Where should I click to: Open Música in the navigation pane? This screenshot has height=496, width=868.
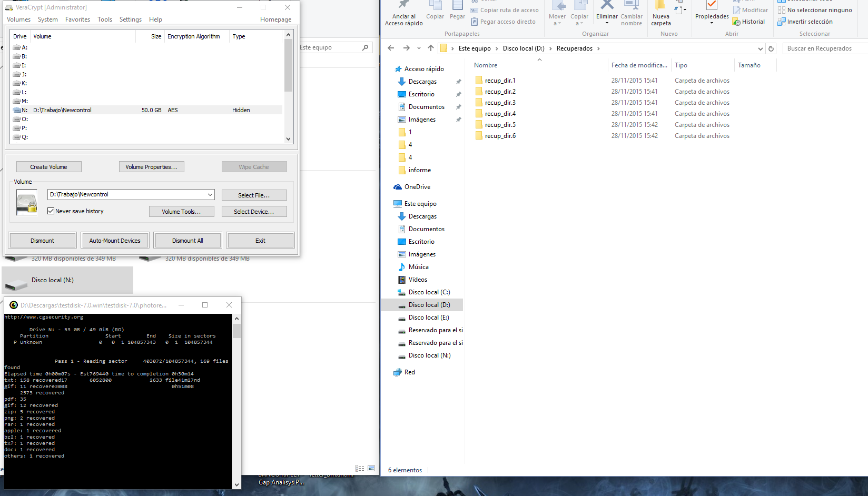click(x=413, y=267)
